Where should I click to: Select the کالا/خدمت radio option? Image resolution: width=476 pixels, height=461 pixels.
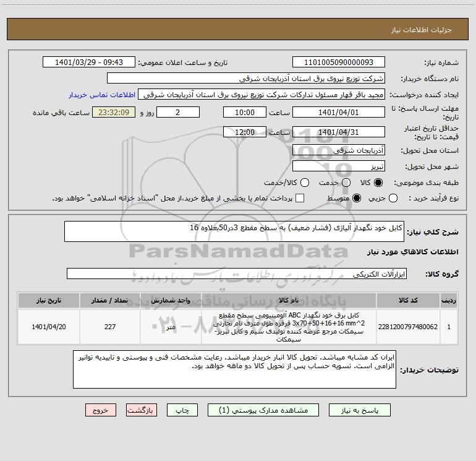pos(305,183)
